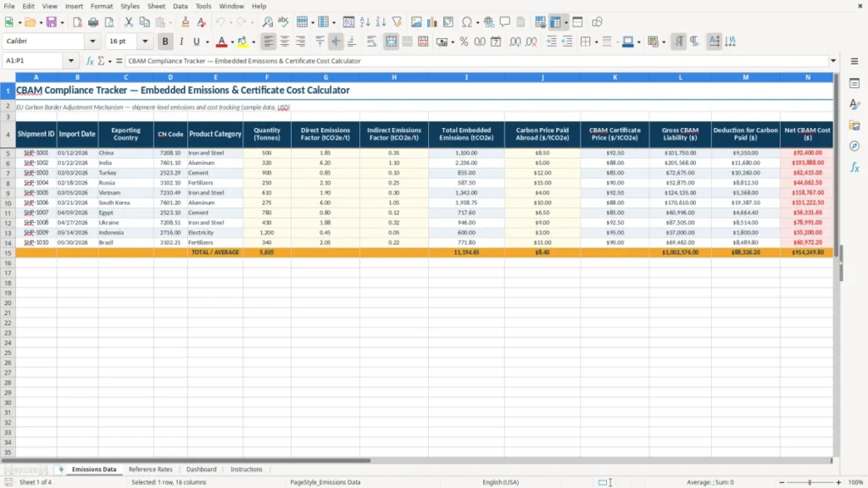The width and height of the screenshot is (868, 488).
Task: Select row header 15
Action: pos(8,252)
